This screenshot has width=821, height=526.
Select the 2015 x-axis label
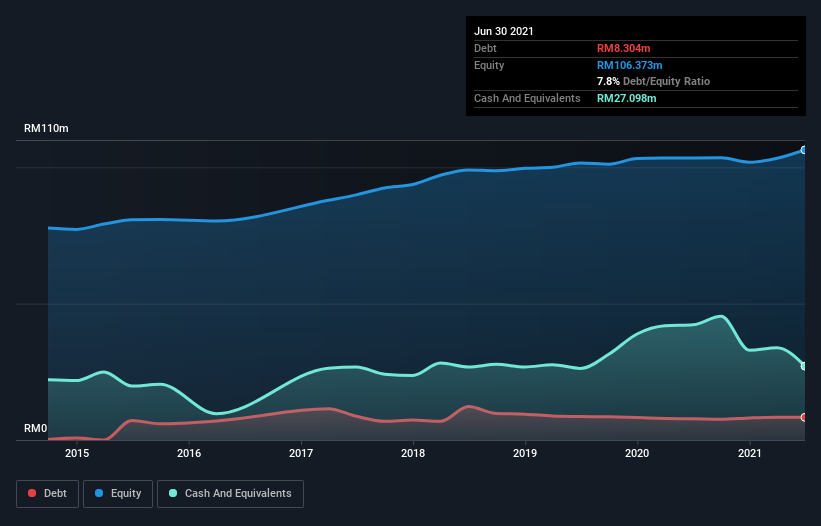(x=77, y=454)
